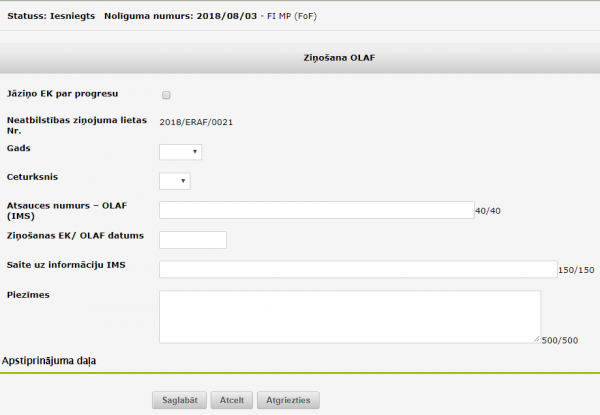Expand the Ceturksnis dropdown
The width and height of the screenshot is (600, 415).
174,181
